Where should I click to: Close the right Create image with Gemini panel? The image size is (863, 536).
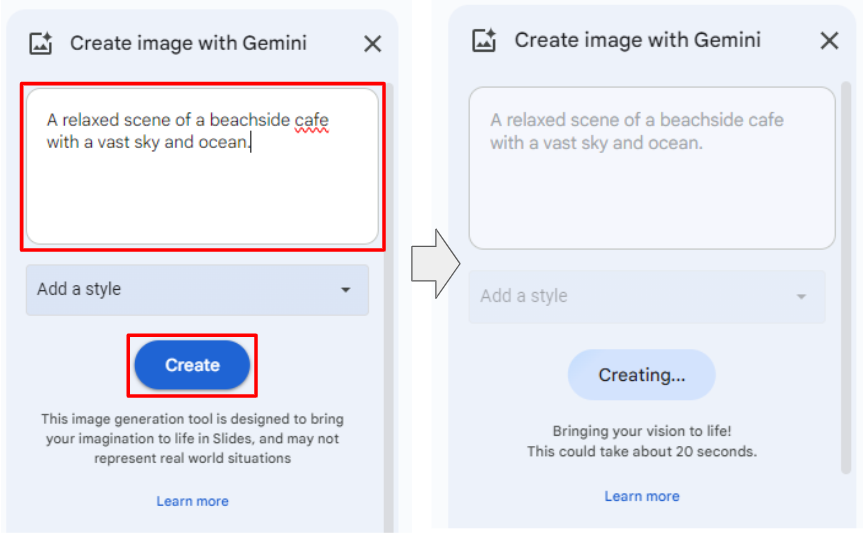[829, 40]
